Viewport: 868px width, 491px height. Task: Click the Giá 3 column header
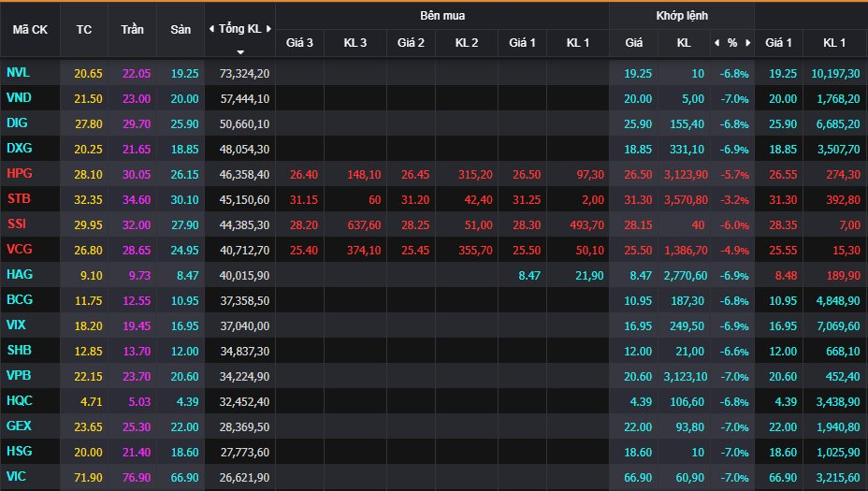point(299,43)
